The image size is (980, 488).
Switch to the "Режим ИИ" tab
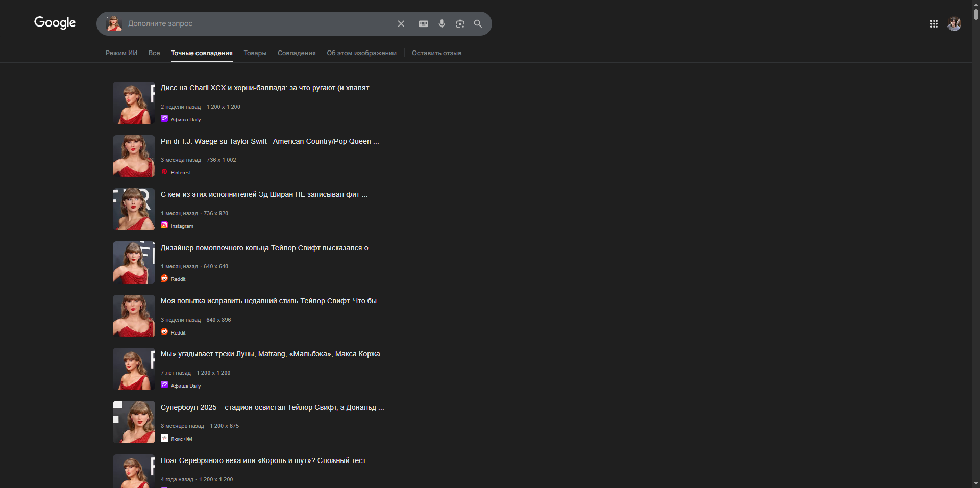pyautogui.click(x=121, y=53)
